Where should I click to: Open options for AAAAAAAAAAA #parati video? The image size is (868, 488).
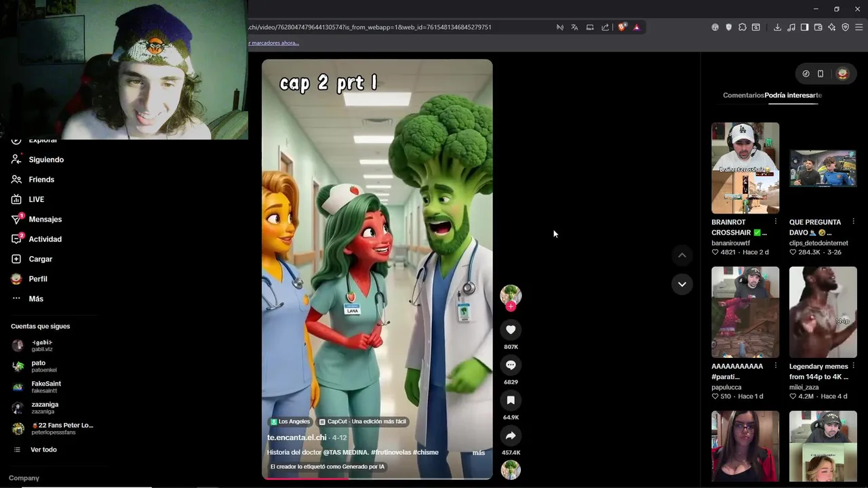pyautogui.click(x=776, y=366)
